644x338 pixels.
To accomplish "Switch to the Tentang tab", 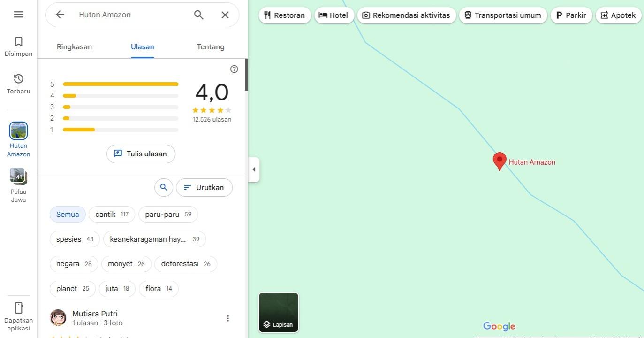I will [x=210, y=47].
